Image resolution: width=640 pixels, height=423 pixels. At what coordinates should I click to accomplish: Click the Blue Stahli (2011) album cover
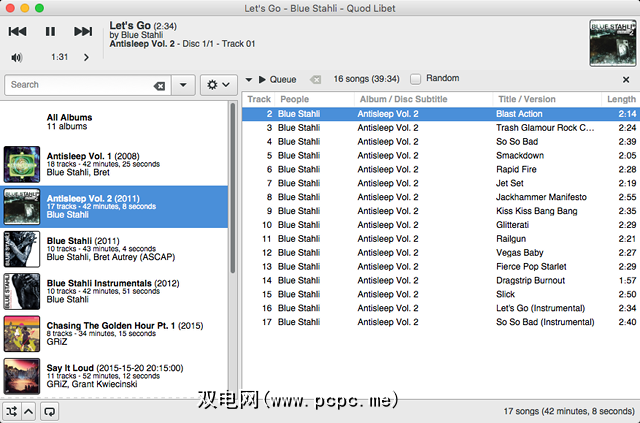(22, 249)
